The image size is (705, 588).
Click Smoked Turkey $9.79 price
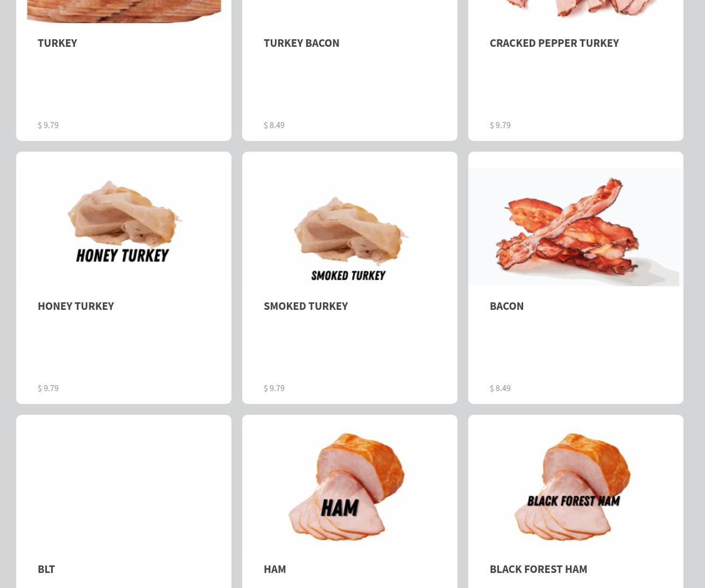[274, 388]
